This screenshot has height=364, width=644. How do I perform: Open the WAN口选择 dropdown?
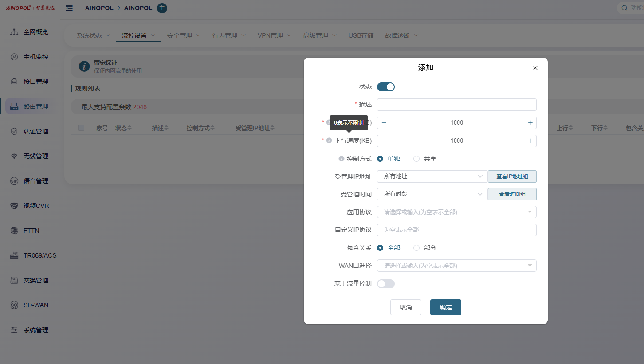(x=456, y=266)
